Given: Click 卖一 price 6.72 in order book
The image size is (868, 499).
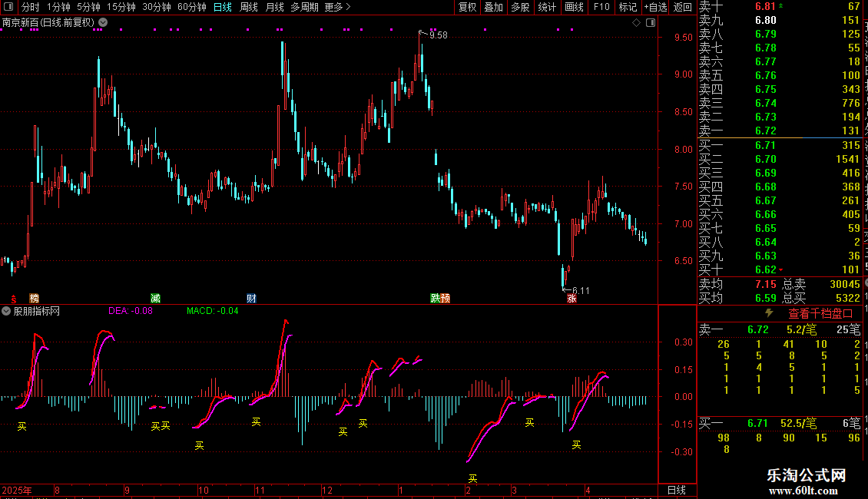Looking at the screenshot, I should point(766,131).
